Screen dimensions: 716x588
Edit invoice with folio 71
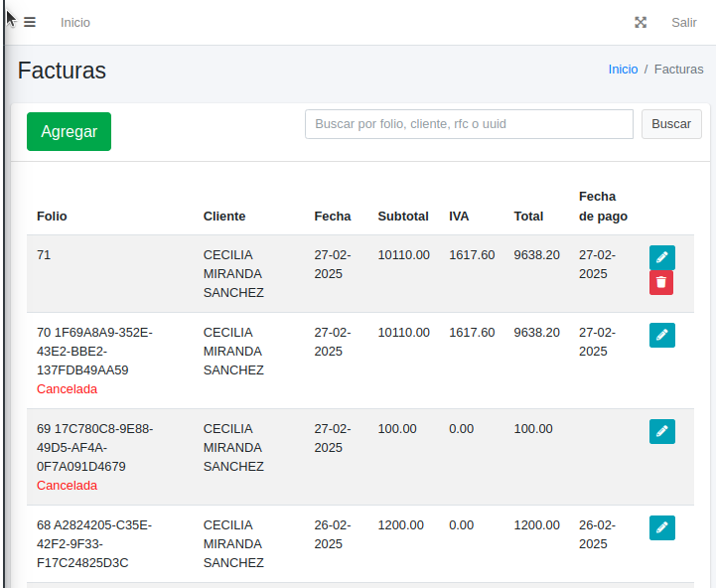click(x=661, y=257)
